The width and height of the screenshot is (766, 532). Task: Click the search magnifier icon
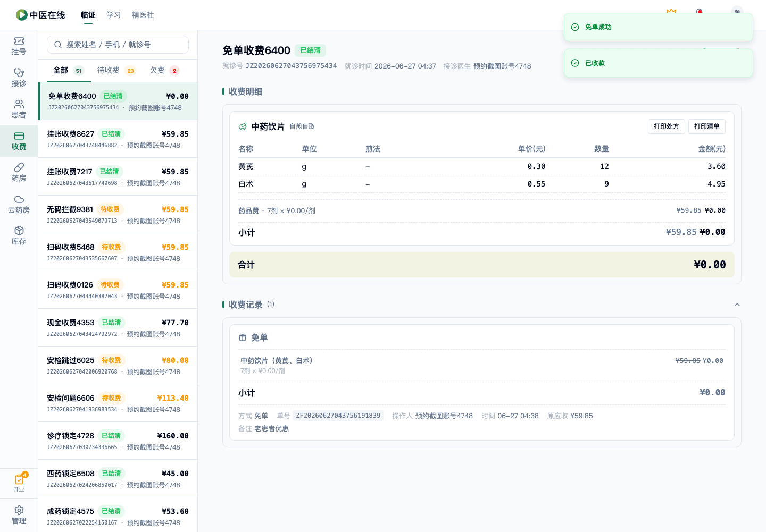[58, 45]
